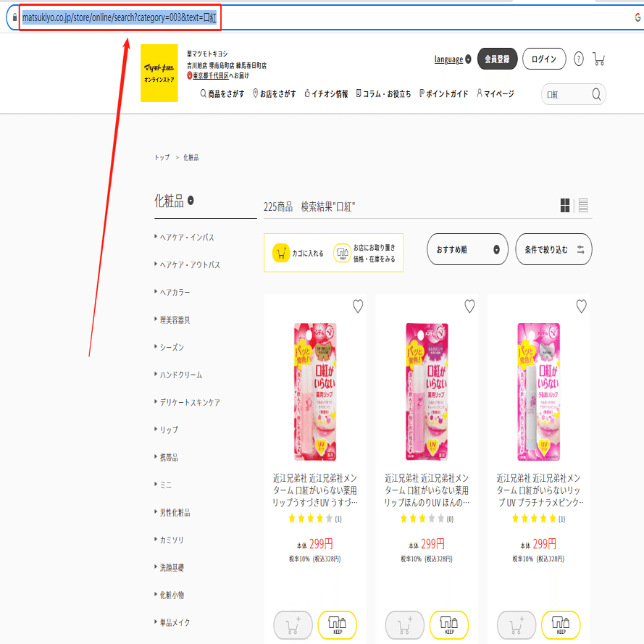Open プラチナラメピンク lip product image
644x644 pixels.
538,392
